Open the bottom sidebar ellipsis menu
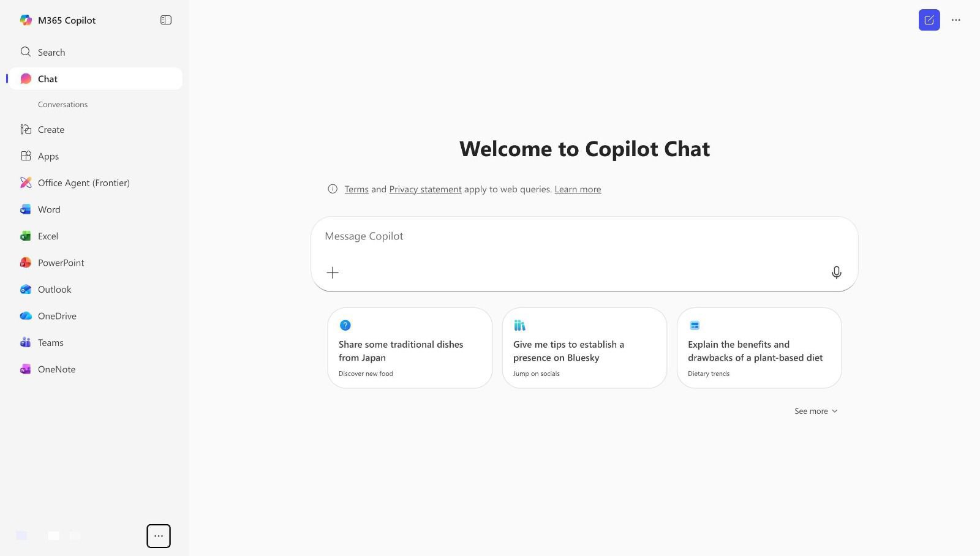The width and height of the screenshot is (980, 556). pyautogui.click(x=159, y=536)
